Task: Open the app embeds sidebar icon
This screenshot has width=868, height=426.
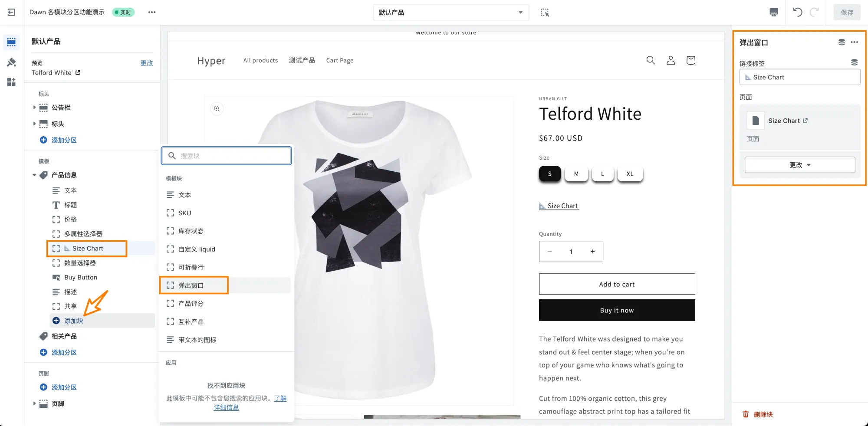Action: click(11, 82)
